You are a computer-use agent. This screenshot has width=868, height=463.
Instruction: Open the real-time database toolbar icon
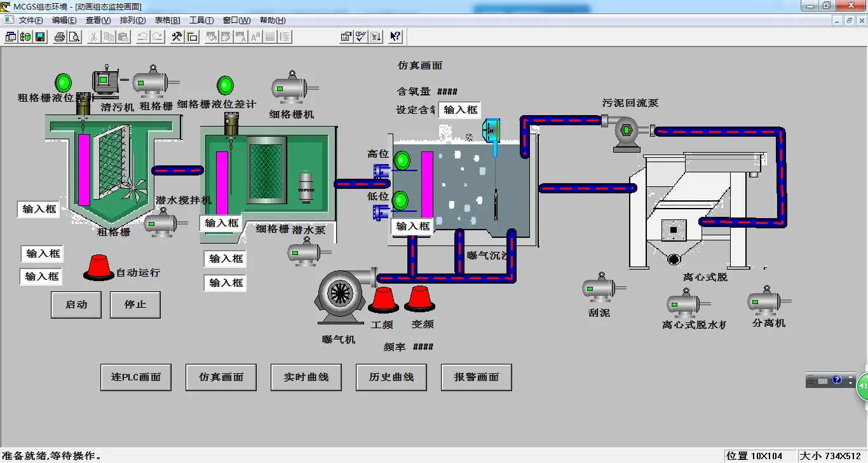(x=25, y=36)
